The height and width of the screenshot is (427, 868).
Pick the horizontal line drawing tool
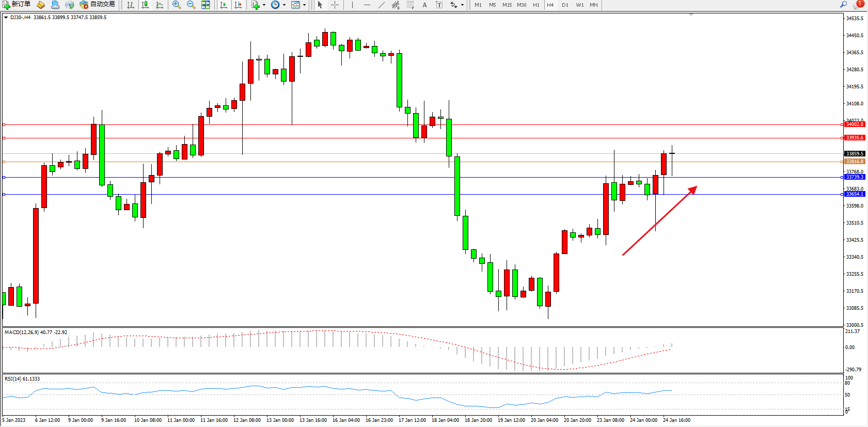[367, 5]
